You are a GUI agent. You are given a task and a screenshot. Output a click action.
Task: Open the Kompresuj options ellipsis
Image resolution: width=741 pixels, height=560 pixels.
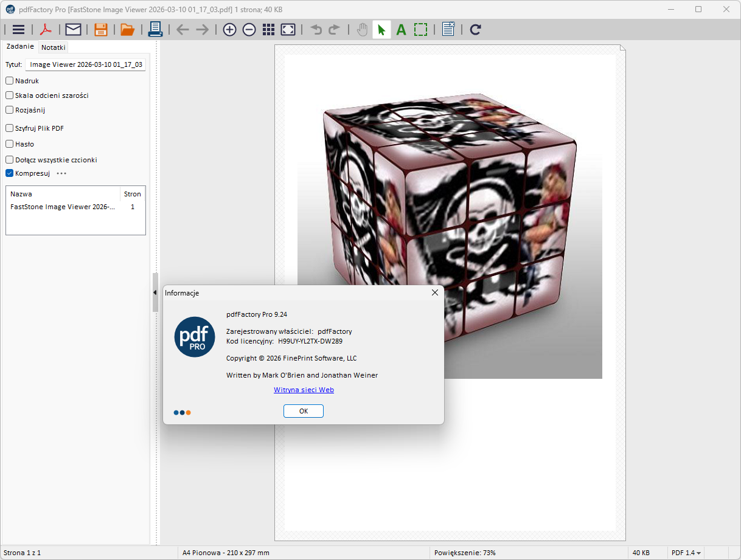(61, 173)
